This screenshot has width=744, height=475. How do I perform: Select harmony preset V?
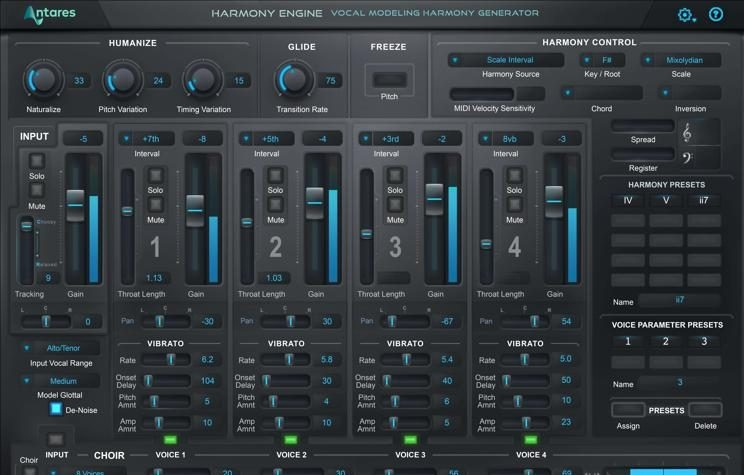tap(666, 200)
